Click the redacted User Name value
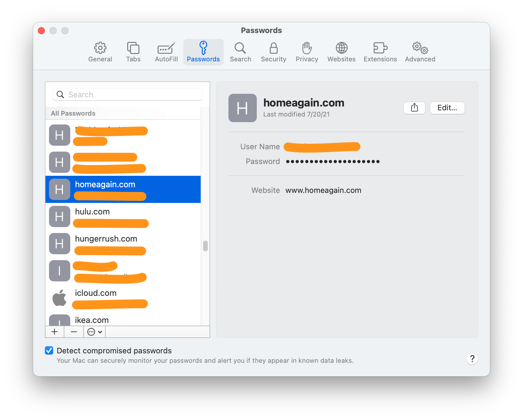This screenshot has height=420, width=523. tap(322, 147)
